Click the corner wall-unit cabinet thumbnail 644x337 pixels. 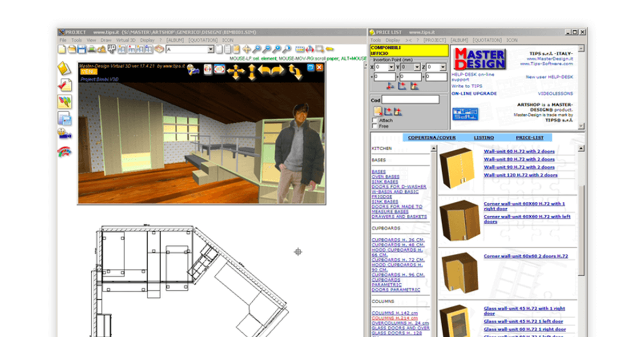pos(460,219)
